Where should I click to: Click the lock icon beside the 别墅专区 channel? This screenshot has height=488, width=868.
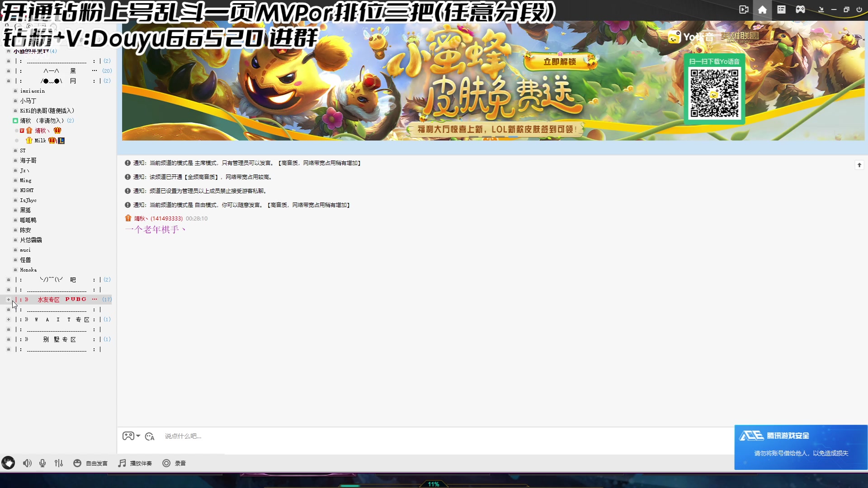point(8,339)
